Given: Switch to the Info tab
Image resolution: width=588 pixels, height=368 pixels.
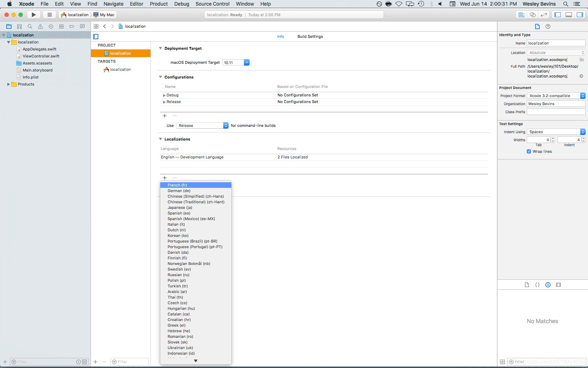Looking at the screenshot, I should 281,36.
